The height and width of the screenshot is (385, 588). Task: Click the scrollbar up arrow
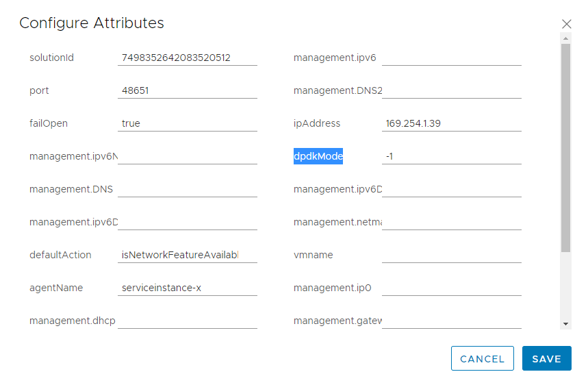(565, 38)
